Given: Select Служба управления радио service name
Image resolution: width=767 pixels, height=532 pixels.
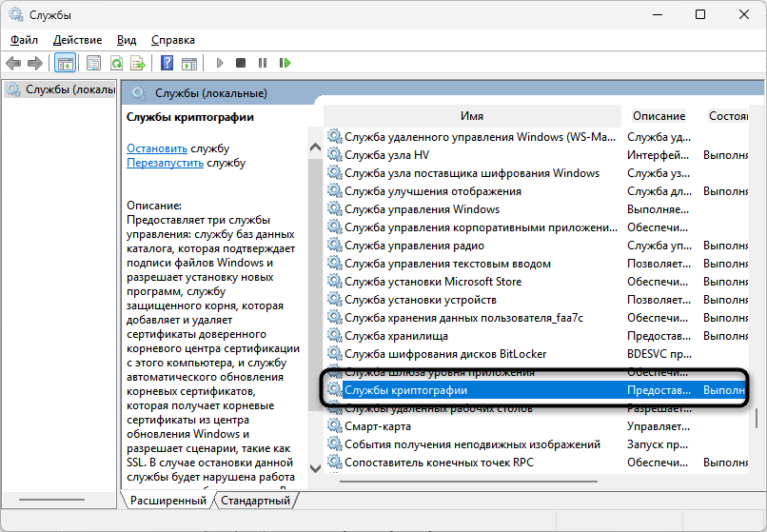Looking at the screenshot, I should (414, 246).
